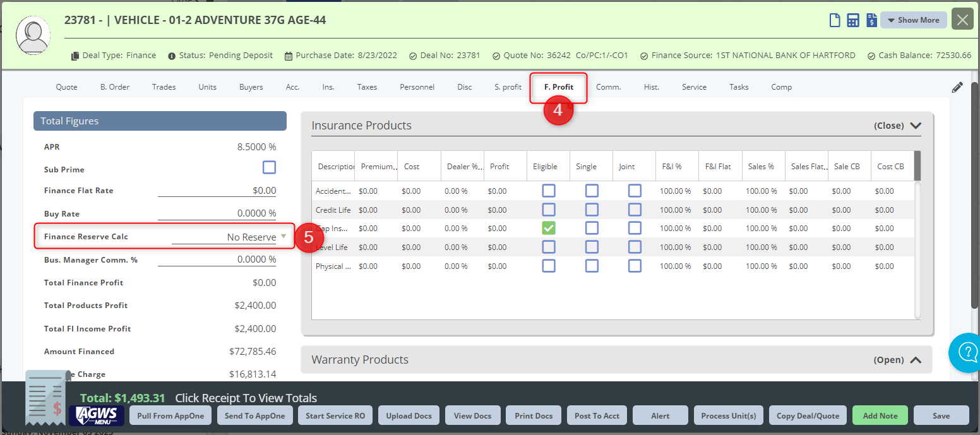The height and width of the screenshot is (435, 980).
Task: Edit the Buy Rate field
Action: 217,213
